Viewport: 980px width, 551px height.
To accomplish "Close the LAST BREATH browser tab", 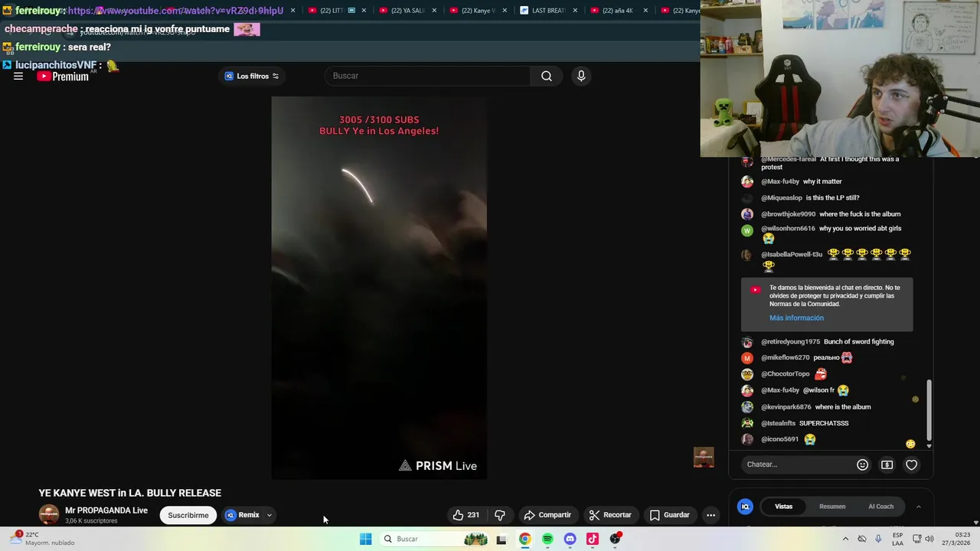I will tap(575, 11).
